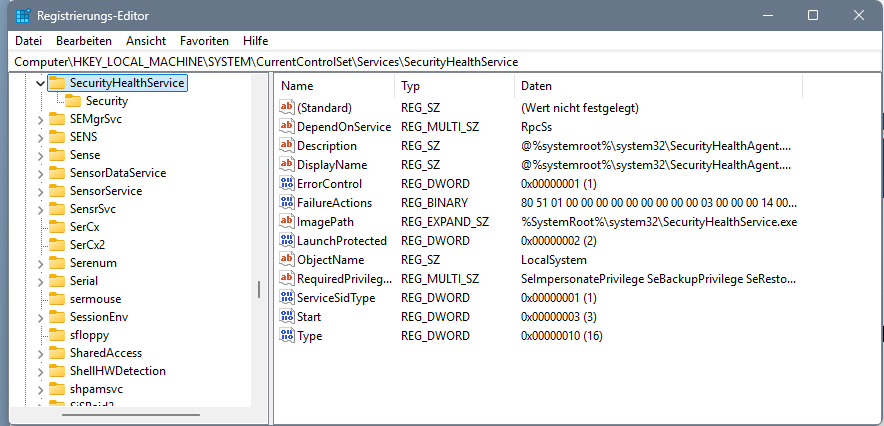Expand the SENS key

[x=40, y=137]
